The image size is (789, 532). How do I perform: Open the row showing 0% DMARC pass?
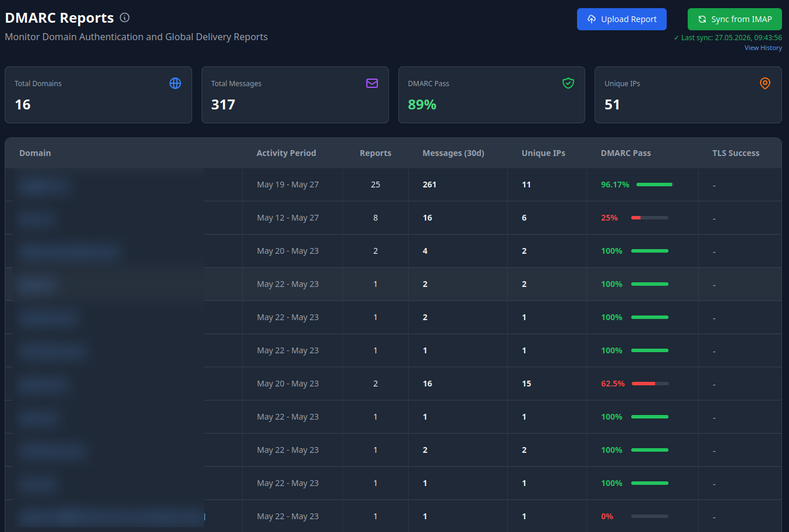(x=393, y=516)
